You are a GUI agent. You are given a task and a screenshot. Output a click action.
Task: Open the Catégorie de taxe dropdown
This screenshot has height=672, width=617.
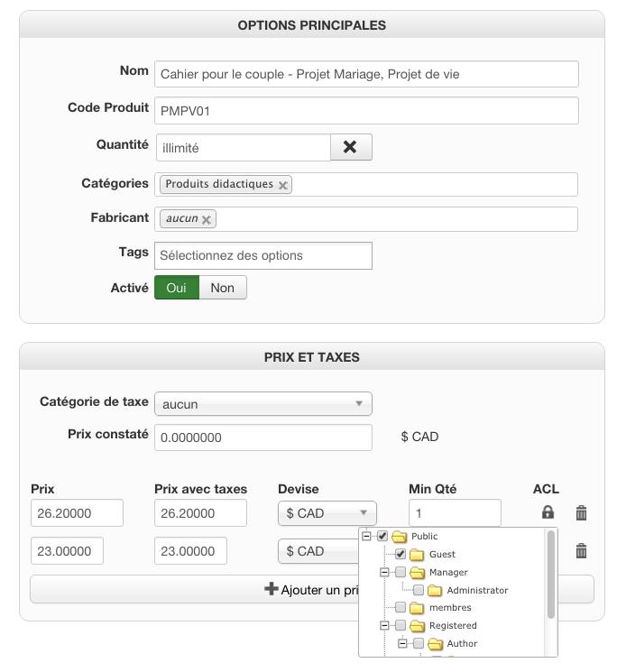[263, 403]
